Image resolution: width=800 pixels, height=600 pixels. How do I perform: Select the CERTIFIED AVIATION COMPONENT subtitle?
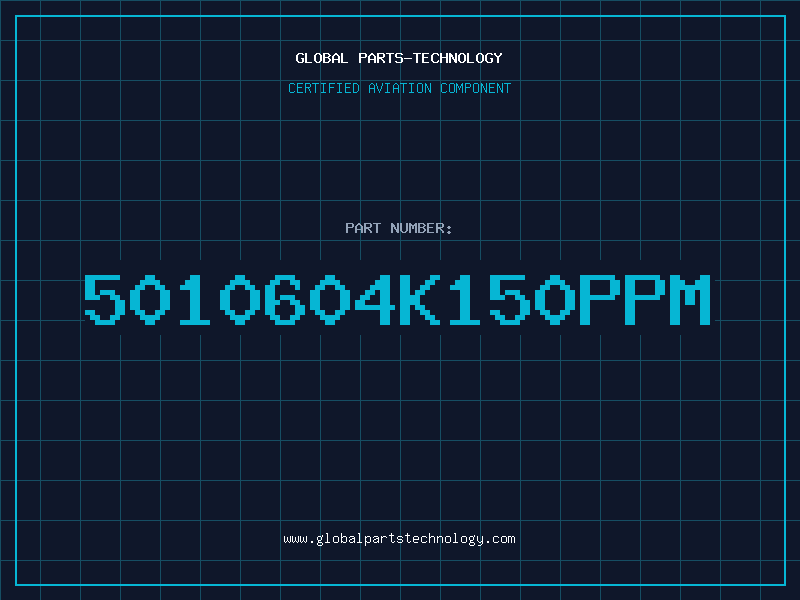click(399, 88)
